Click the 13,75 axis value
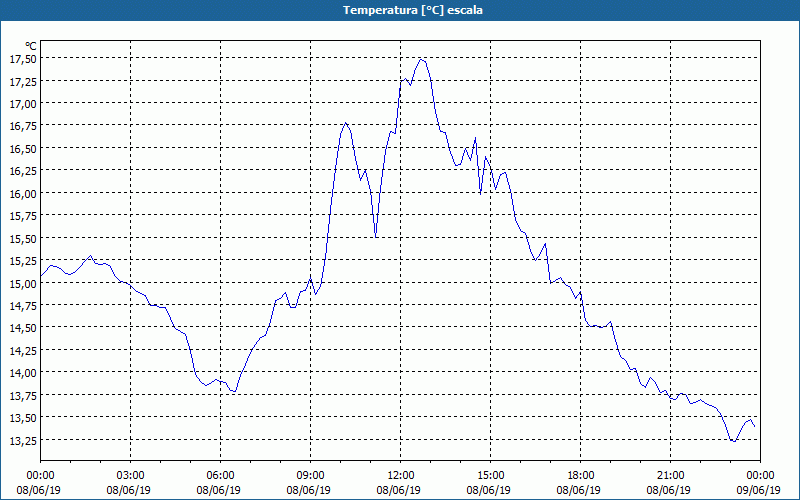This screenshot has height=500, width=800. click(x=23, y=395)
